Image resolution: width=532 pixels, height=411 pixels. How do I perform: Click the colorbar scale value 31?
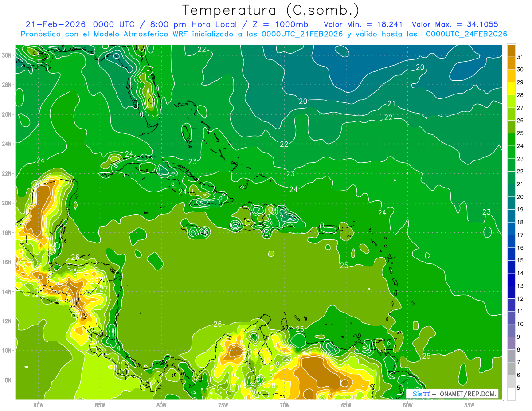[x=520, y=57]
